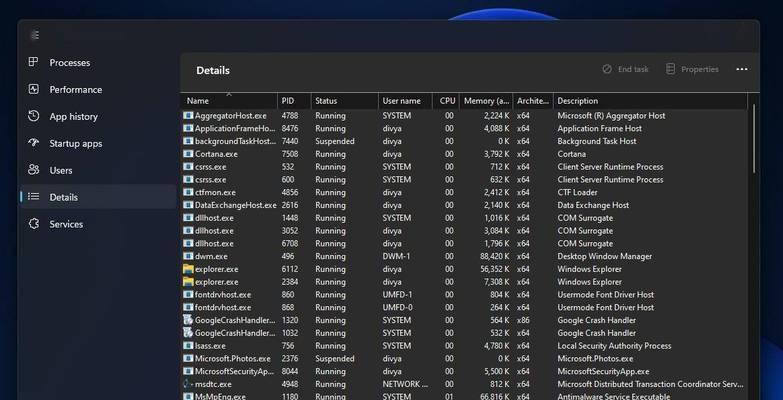Image resolution: width=783 pixels, height=400 pixels.
Task: Click the 56,352 K memory value
Action: tap(496, 269)
